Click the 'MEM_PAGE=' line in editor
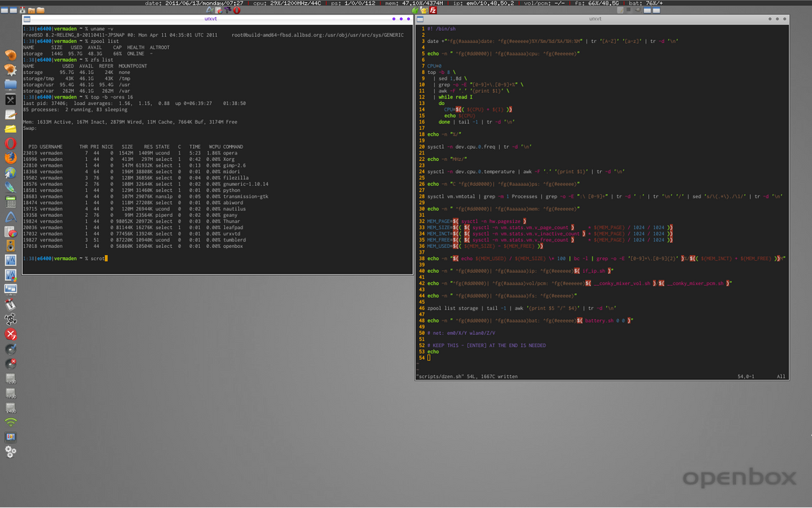Viewport: 812px width, 508px height. point(477,221)
